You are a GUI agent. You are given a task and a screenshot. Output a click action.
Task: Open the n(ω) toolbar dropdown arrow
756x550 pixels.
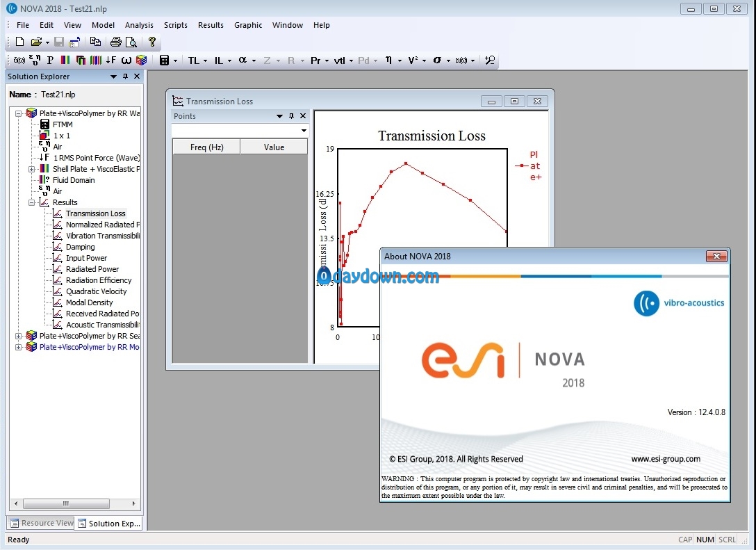click(473, 60)
